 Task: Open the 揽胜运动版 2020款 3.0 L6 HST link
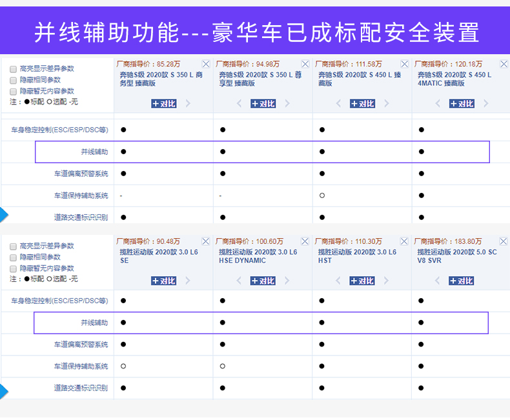356,256
